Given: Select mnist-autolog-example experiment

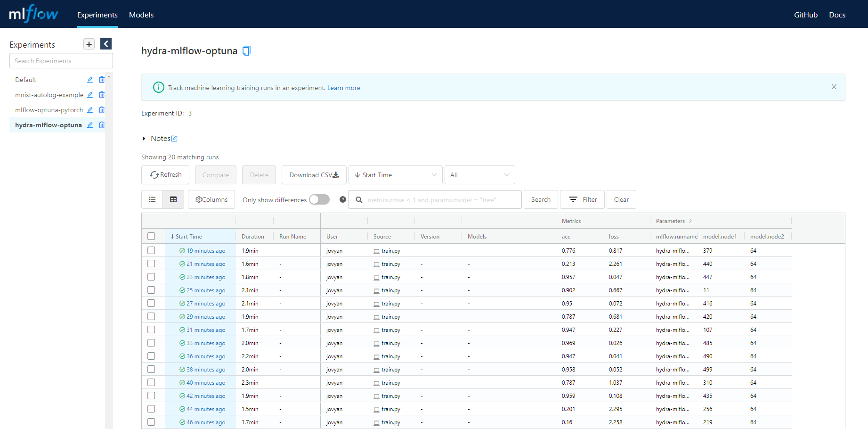Looking at the screenshot, I should click(x=49, y=95).
